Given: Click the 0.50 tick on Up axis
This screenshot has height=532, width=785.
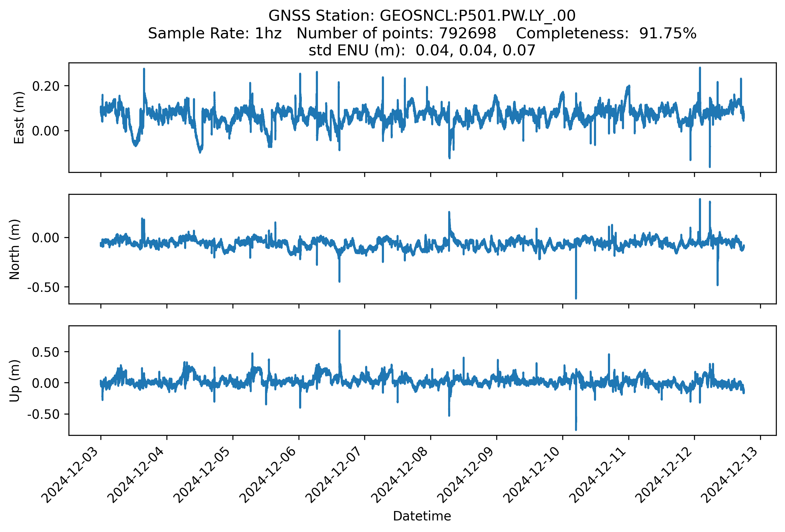Looking at the screenshot, I should pyautogui.click(x=46, y=352).
